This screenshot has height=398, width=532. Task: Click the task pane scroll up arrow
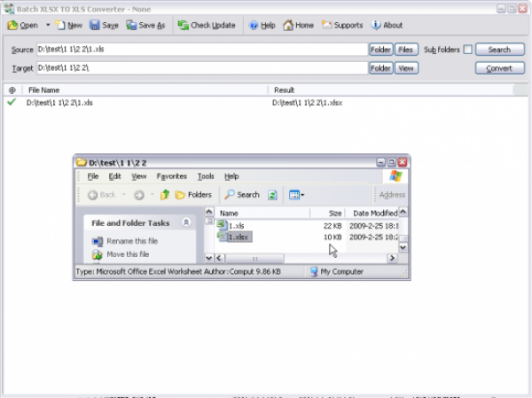[209, 212]
